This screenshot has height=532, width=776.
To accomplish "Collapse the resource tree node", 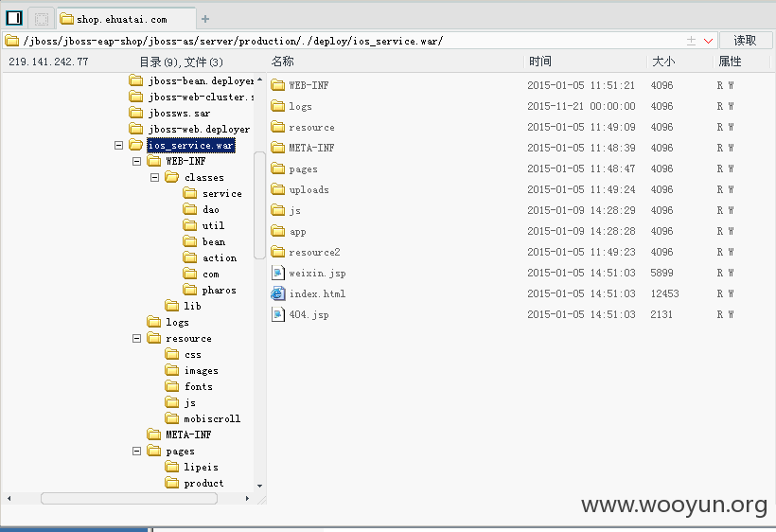I will click(x=136, y=339).
